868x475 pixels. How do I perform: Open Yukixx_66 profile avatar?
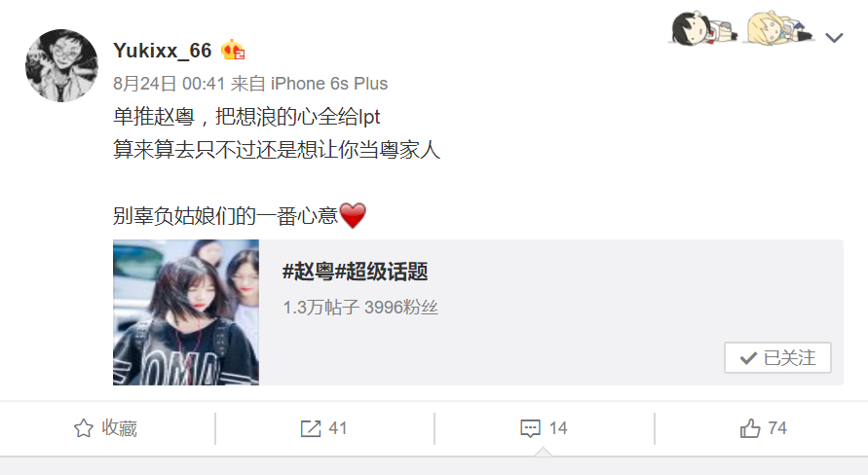[61, 65]
